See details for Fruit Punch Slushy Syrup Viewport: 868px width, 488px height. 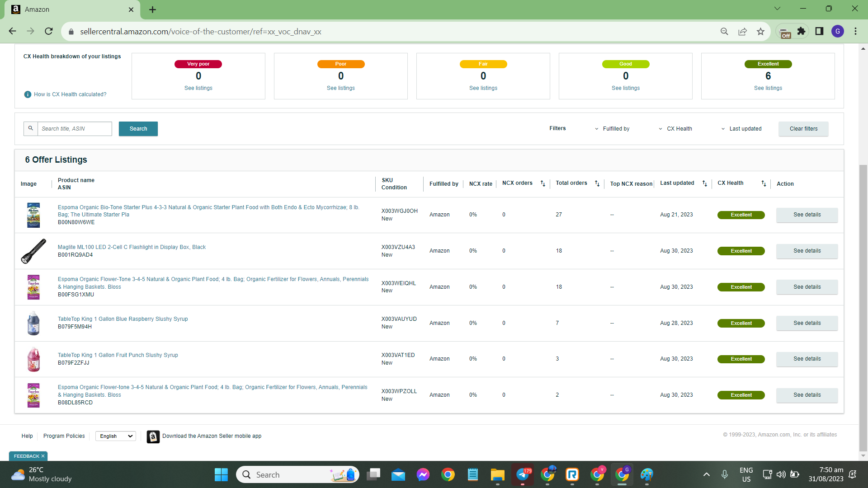point(807,359)
